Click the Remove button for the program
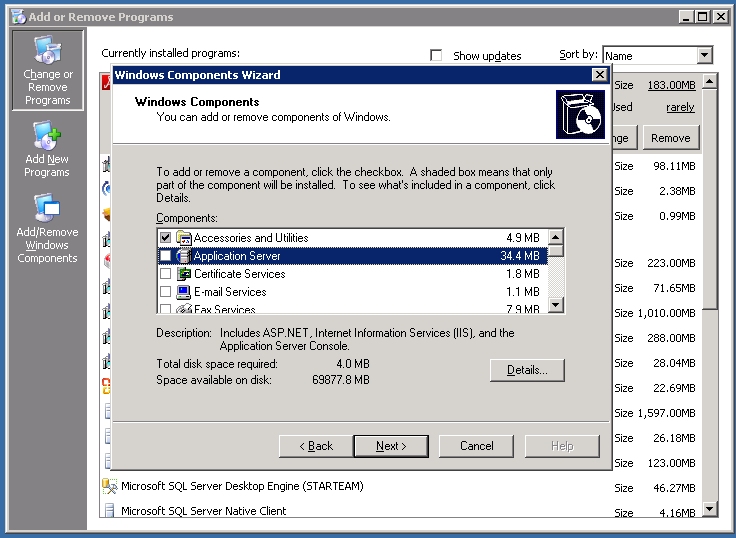This screenshot has width=736, height=538. [x=671, y=138]
